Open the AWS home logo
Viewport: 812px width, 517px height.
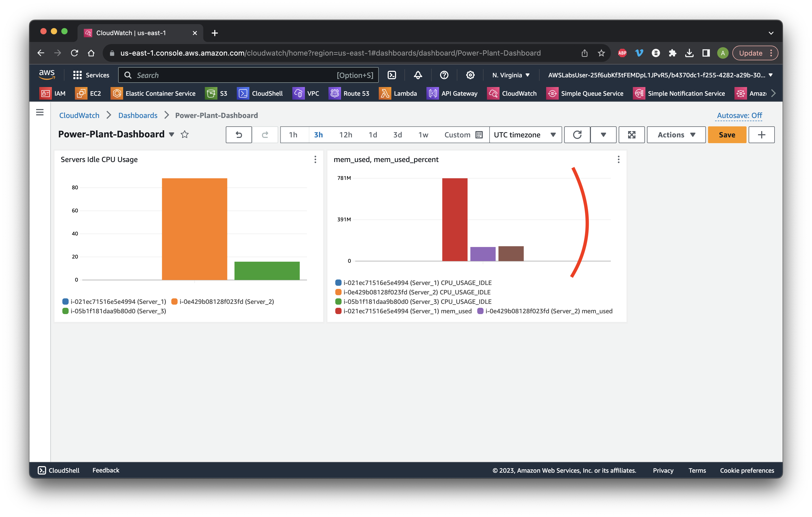point(47,74)
